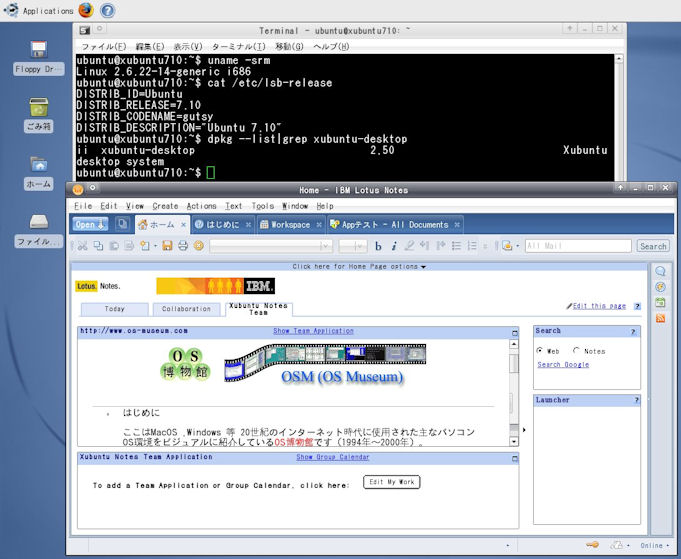Follow the 'Show Team Application' link
The image size is (681, 559).
point(313,331)
